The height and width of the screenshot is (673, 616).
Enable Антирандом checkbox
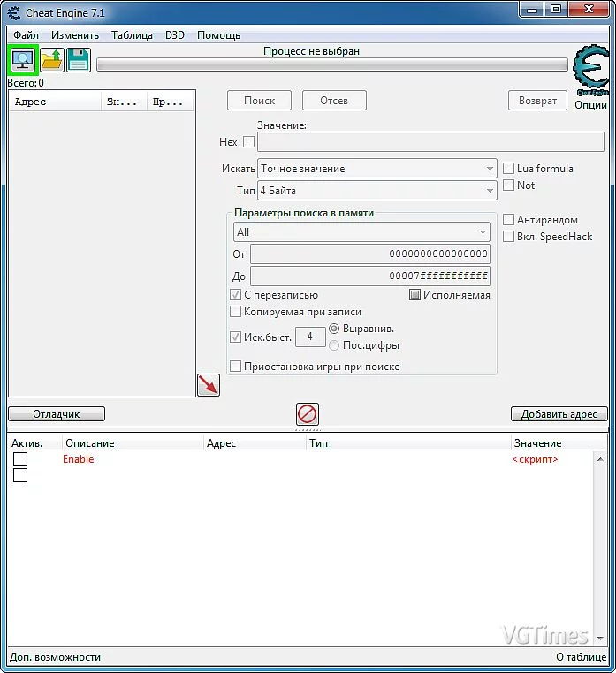point(508,220)
